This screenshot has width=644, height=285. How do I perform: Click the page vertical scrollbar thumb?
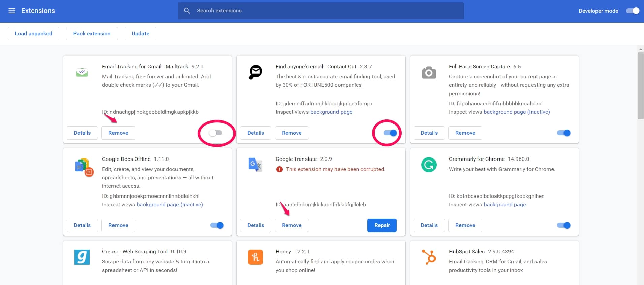[x=641, y=86]
